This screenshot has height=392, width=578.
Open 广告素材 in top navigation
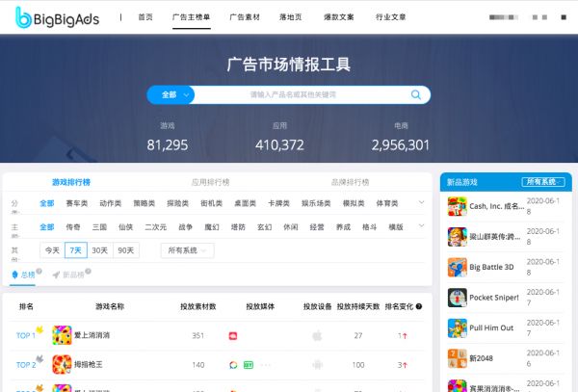[245, 17]
